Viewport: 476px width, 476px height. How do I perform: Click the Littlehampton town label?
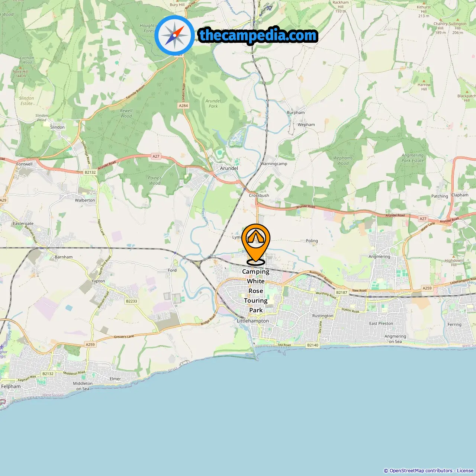[253, 321]
